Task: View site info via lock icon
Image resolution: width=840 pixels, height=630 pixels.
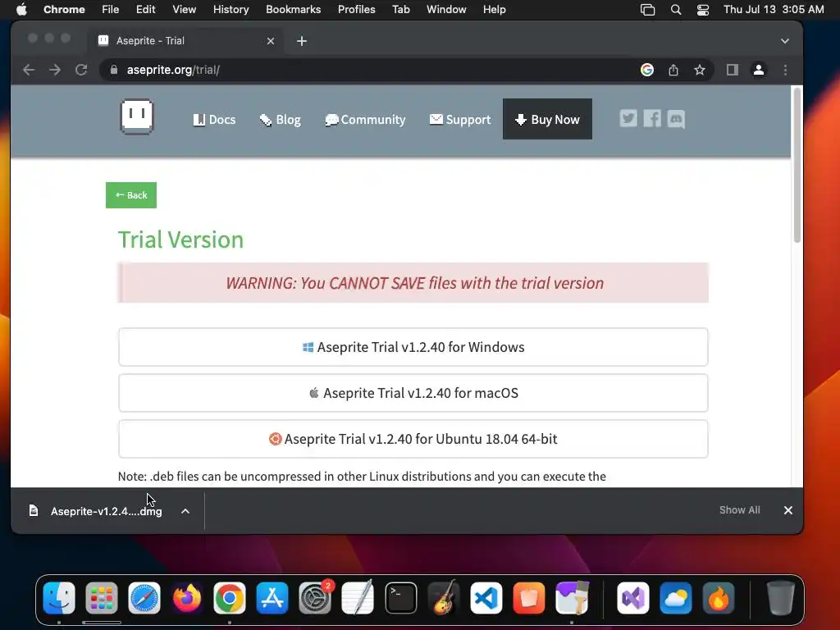Action: point(113,70)
